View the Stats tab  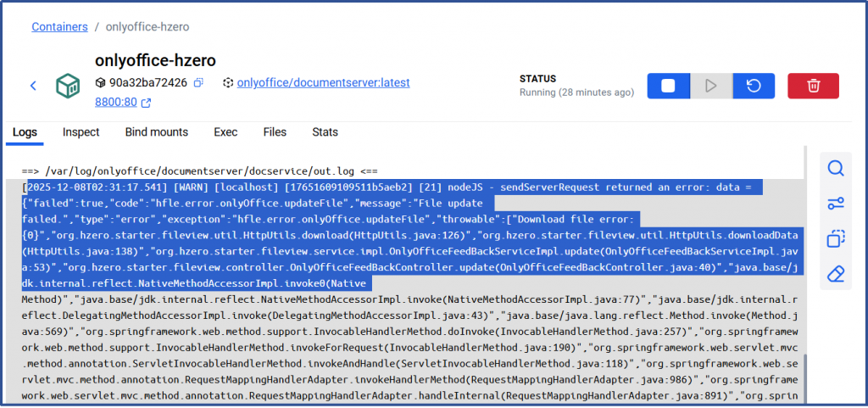(325, 132)
